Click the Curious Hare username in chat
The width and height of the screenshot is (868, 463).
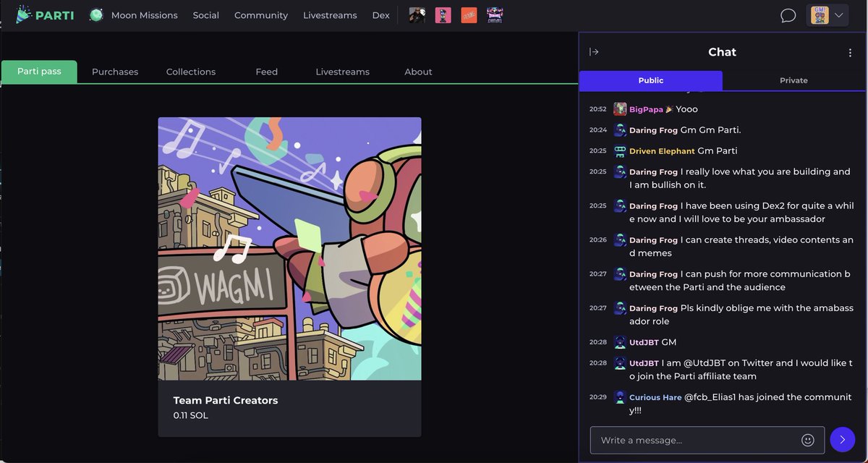(655, 397)
